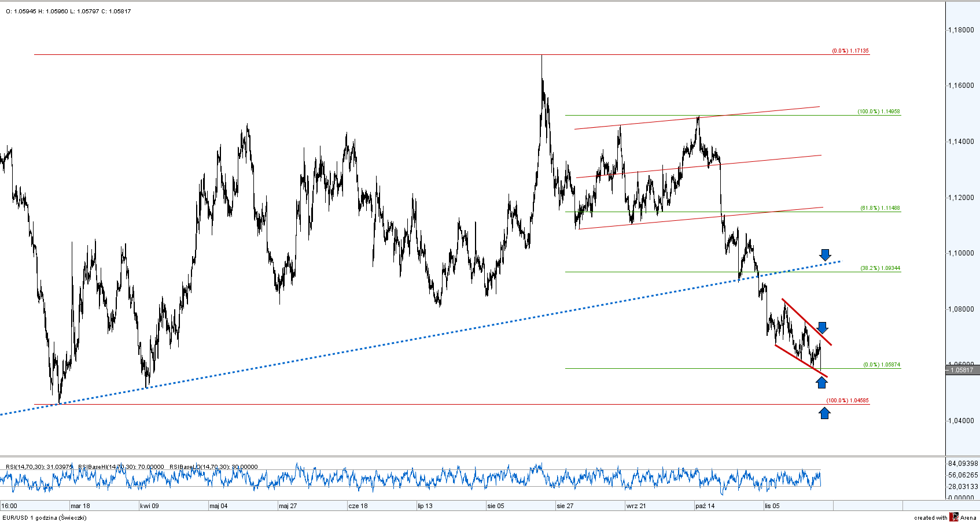The width and height of the screenshot is (980, 522).
Task: Click the current price tag 1.05817
Action: click(x=963, y=370)
